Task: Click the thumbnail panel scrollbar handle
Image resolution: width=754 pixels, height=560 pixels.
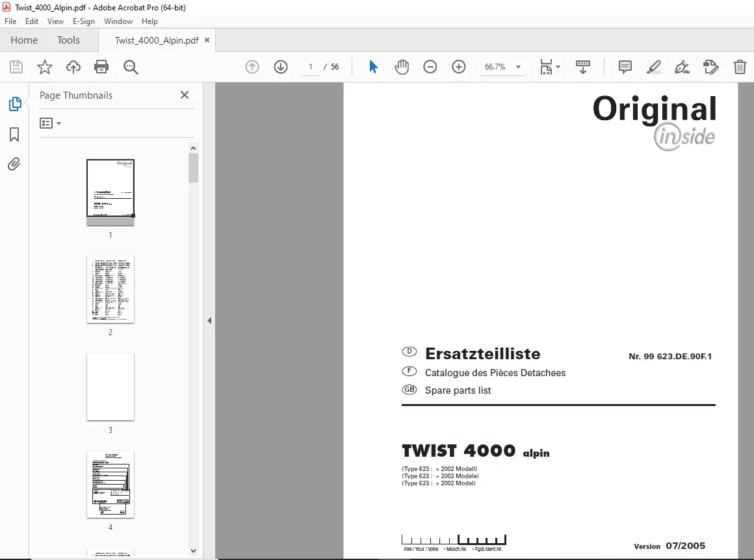Action: click(x=193, y=168)
